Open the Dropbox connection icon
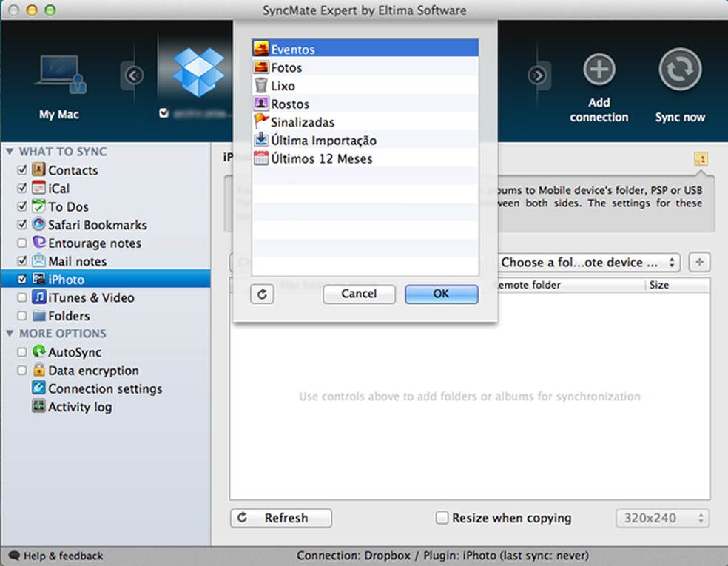Viewport: 728px width, 566px height. [x=198, y=72]
